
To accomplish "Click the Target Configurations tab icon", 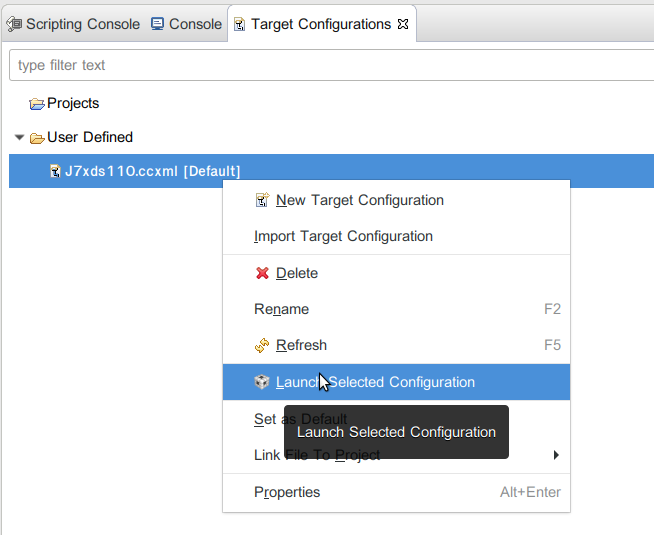I will [239, 24].
